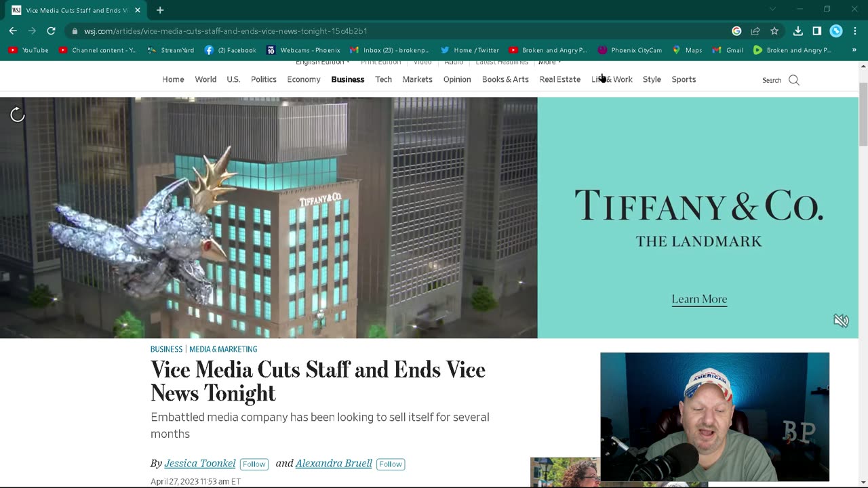Screen dimensions: 868x488
Task: Follow Jessica Toonkel
Action: 254,464
